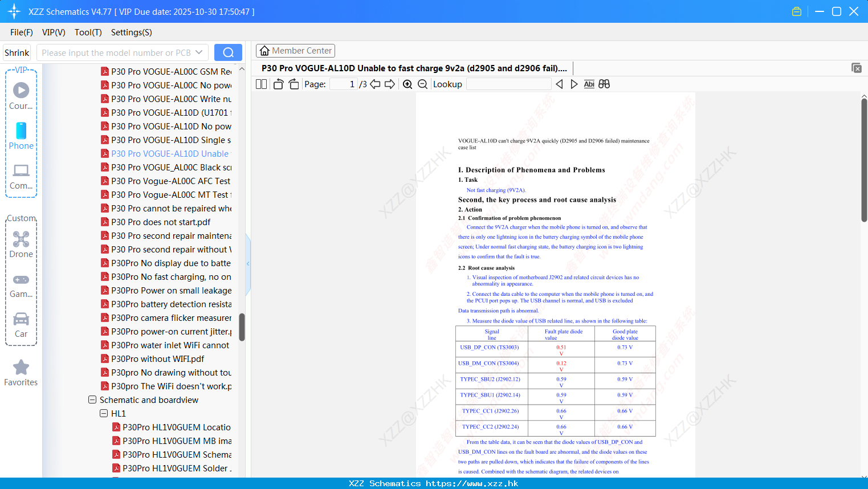Viewport: 868px width, 489px height.
Task: Open Game console category in sidebar
Action: point(21,286)
